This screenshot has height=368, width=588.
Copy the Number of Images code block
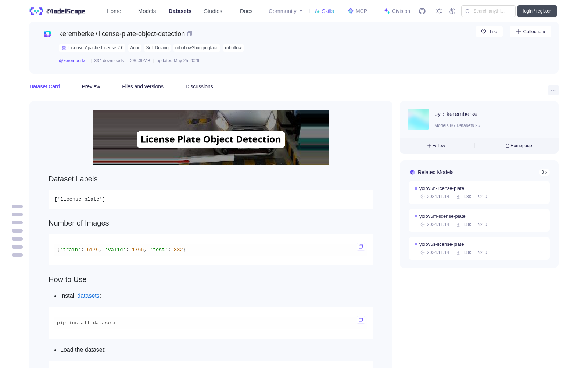tap(361, 247)
